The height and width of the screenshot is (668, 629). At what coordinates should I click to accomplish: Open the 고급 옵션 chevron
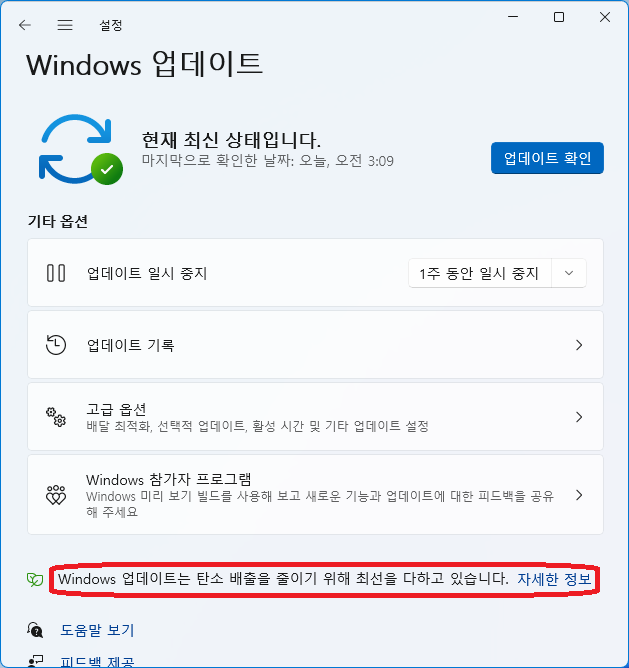[x=579, y=417]
